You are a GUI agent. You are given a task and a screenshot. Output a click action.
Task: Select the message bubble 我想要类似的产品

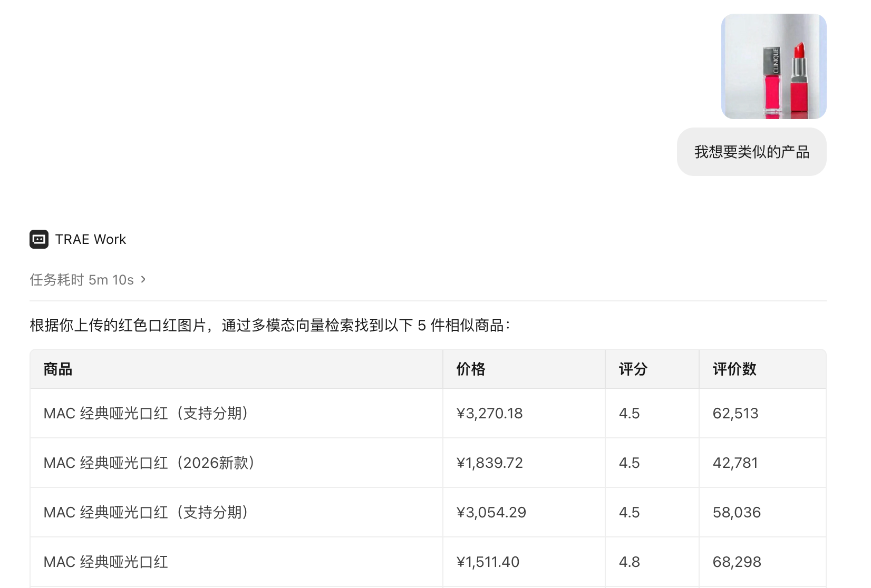pyautogui.click(x=752, y=152)
